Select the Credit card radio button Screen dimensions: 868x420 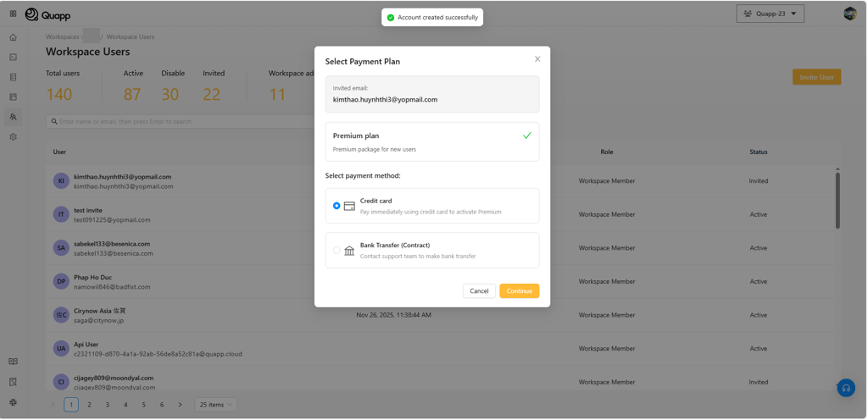(337, 206)
